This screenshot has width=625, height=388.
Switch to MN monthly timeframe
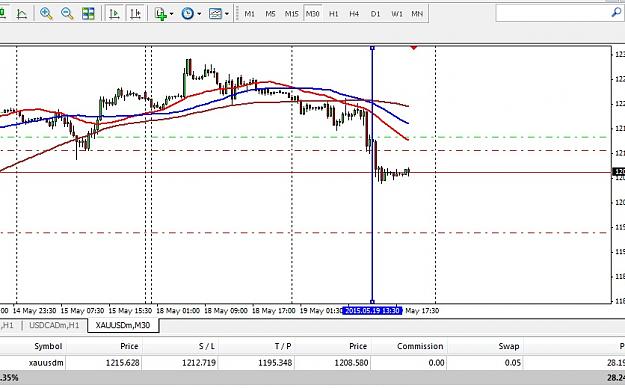click(x=417, y=14)
